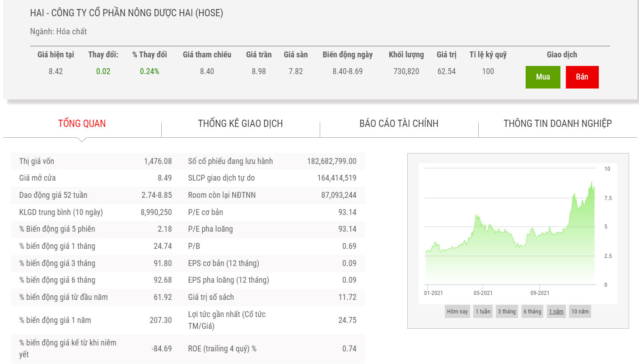Click the P/E cơ bản row label
The image size is (639, 364).
point(205,212)
